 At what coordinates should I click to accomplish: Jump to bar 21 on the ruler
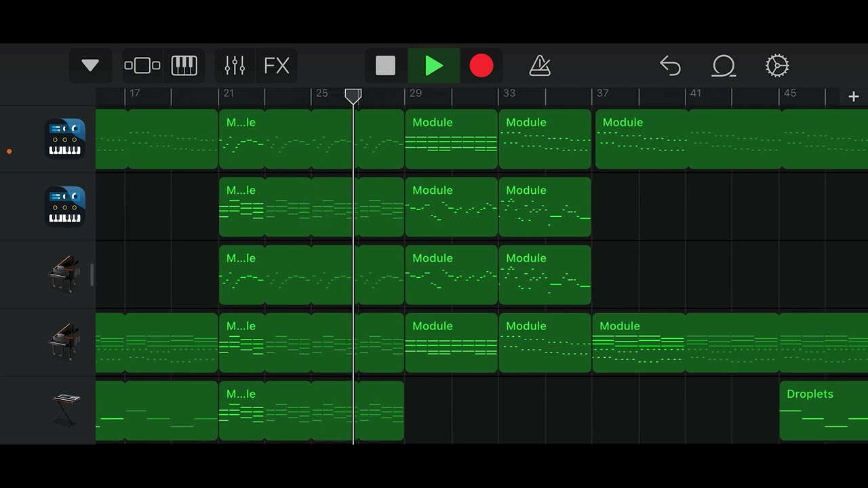[x=229, y=94]
